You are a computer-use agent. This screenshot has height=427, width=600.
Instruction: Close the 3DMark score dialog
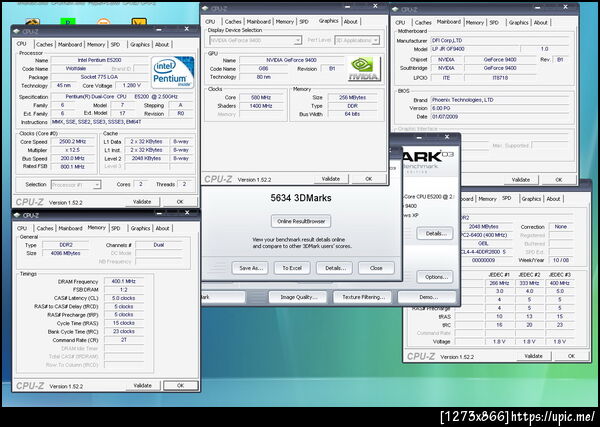[x=376, y=268]
